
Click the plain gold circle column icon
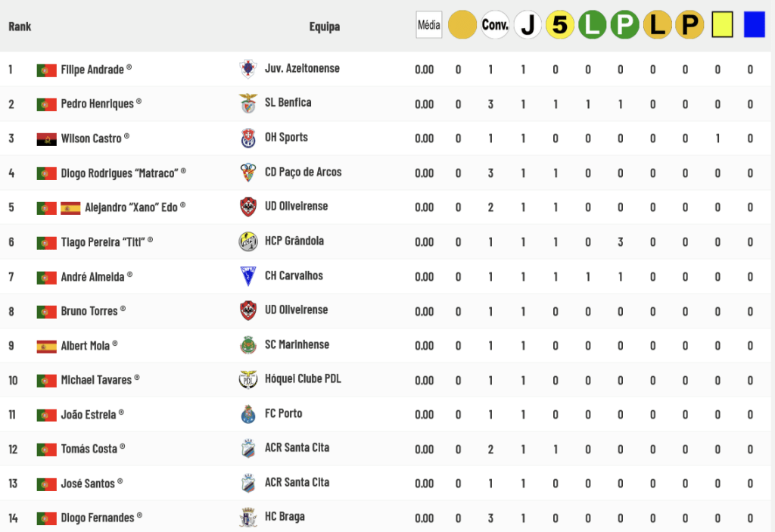tap(462, 25)
